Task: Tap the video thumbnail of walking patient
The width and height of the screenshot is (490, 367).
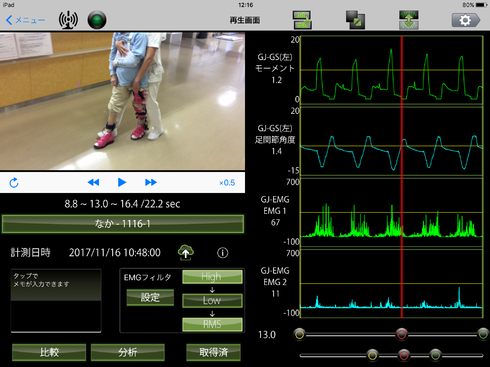Action: click(x=122, y=101)
